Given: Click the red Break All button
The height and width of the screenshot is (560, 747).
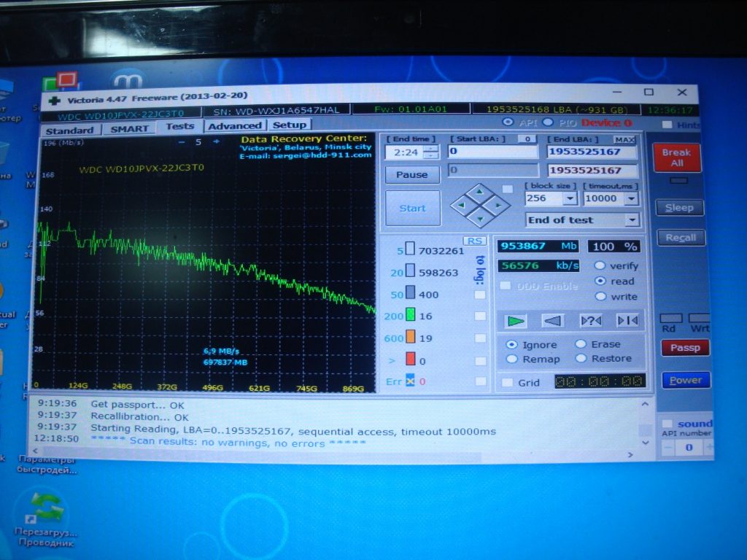Looking at the screenshot, I should [x=676, y=157].
